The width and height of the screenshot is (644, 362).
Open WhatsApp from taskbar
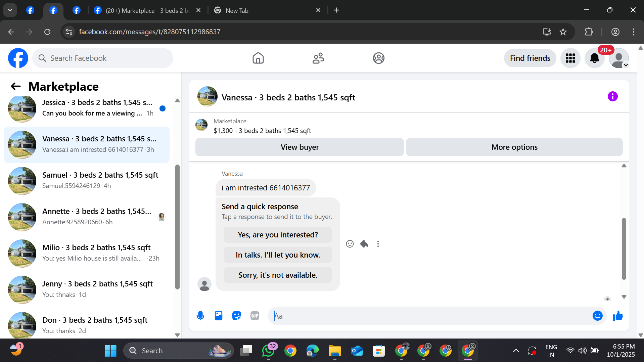(269, 351)
